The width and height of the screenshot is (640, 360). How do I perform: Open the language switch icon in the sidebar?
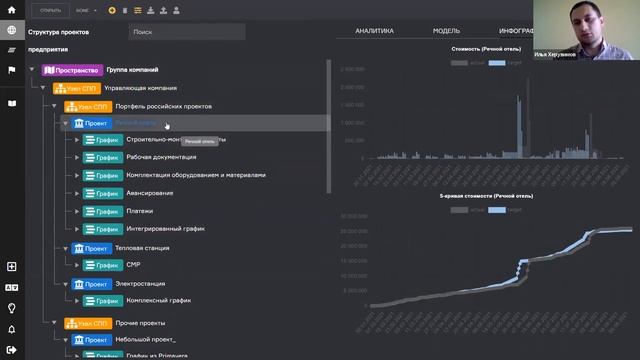point(12,288)
